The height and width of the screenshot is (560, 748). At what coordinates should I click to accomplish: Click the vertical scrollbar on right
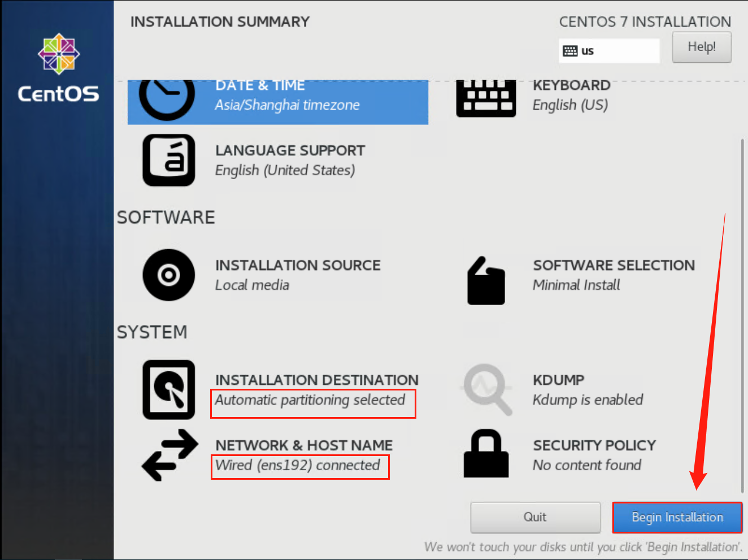point(742,315)
